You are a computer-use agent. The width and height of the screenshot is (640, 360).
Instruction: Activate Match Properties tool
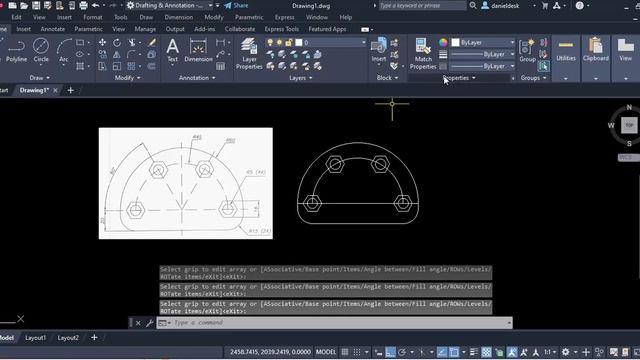point(423,53)
